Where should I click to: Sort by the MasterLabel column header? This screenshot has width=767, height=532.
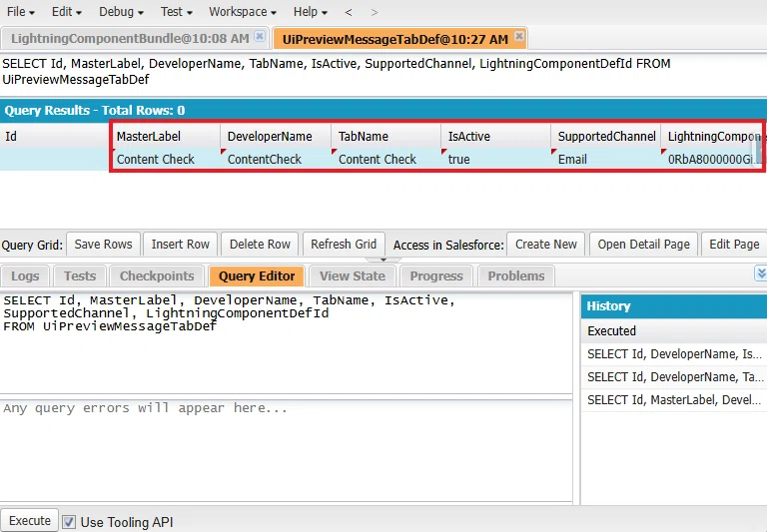[x=166, y=137]
